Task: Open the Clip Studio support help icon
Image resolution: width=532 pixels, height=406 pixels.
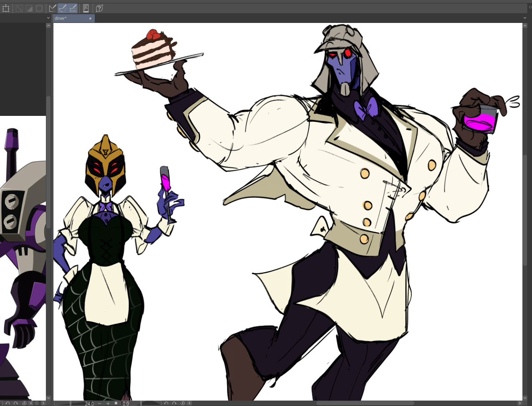Action: (99, 8)
